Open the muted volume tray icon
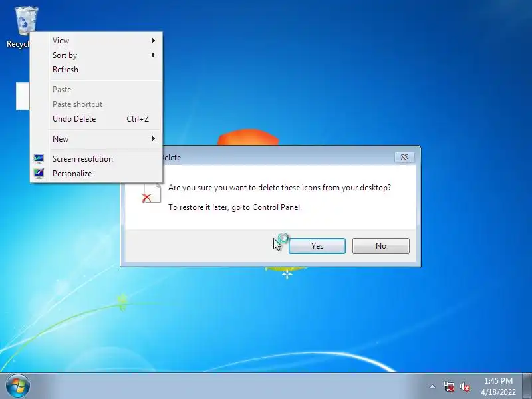Image resolution: width=532 pixels, height=399 pixels. point(464,386)
